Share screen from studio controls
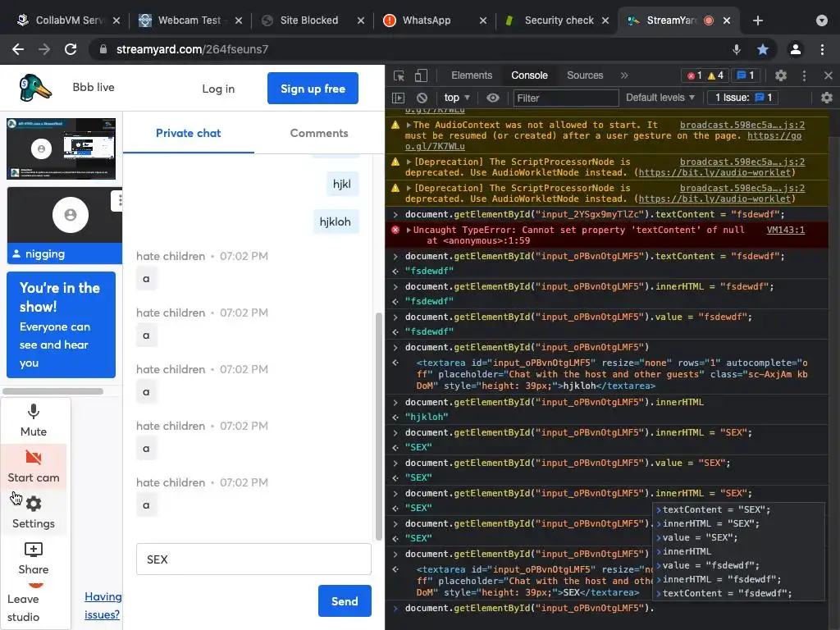This screenshot has width=840, height=630. click(x=33, y=558)
